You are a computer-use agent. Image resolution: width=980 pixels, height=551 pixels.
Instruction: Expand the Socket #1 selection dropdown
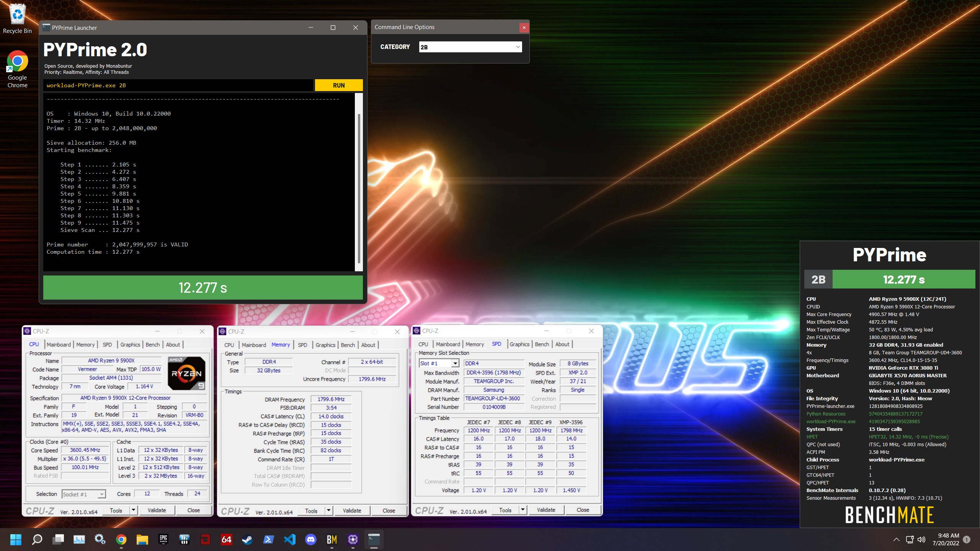point(101,494)
